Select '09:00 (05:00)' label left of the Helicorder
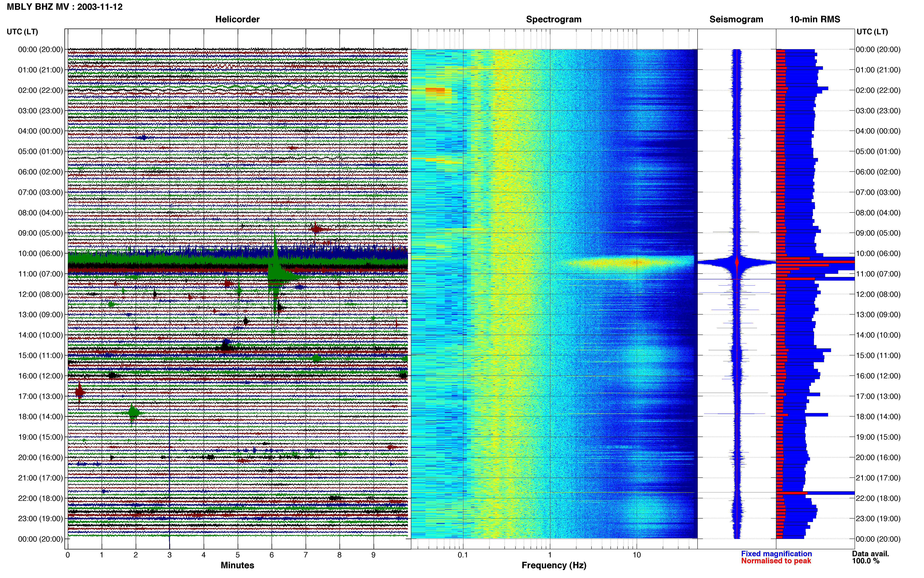The height and width of the screenshot is (578, 924). point(40,233)
